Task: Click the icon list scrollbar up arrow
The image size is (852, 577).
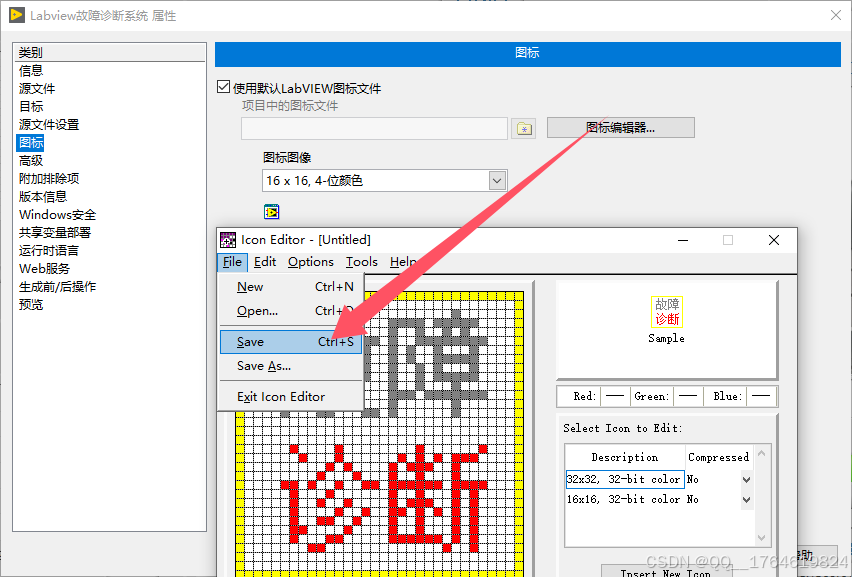Action: (x=762, y=453)
